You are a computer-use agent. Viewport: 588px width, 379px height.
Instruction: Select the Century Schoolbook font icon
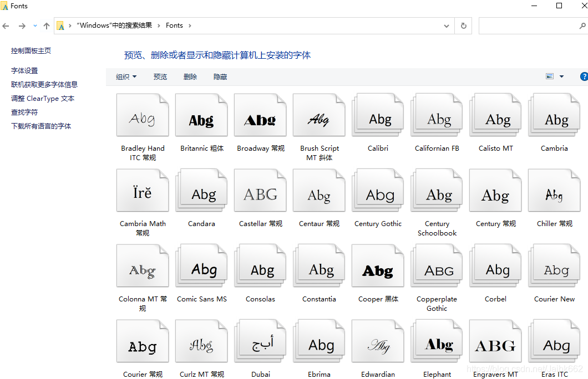[x=437, y=191]
